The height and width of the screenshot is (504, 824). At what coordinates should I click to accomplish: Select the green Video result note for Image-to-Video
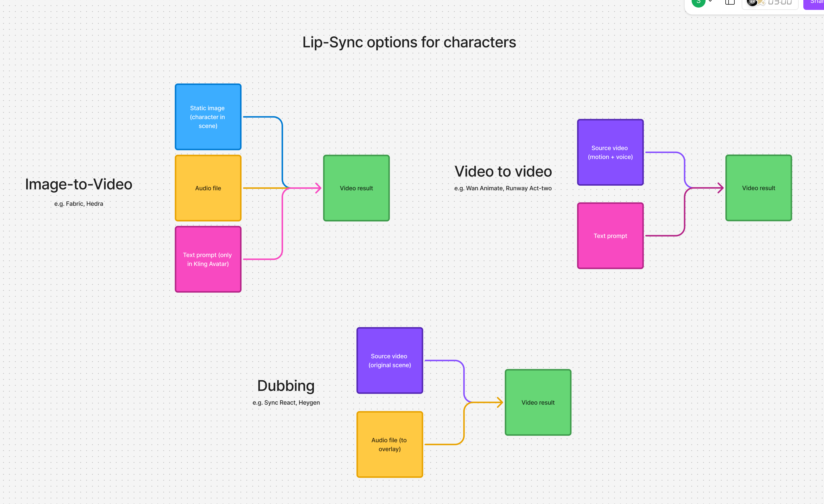(x=356, y=188)
